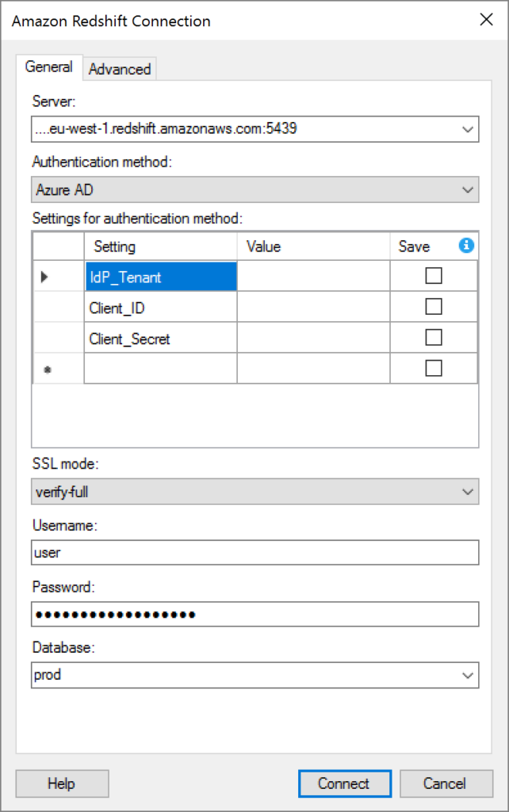Select the IdP_Tenant setting cell

point(160,276)
